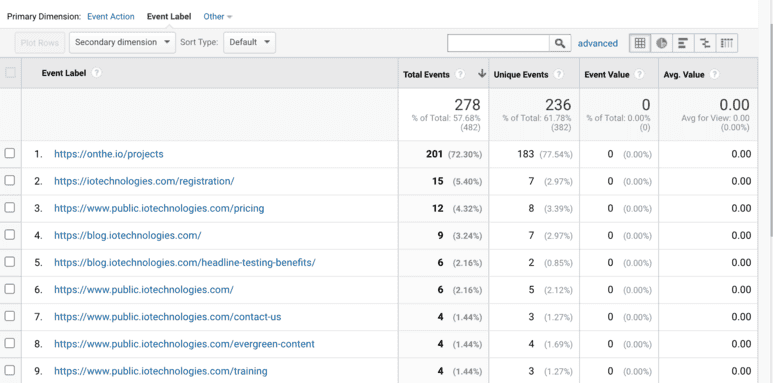Switch to the Performance bar view icon
773x383 pixels.
coord(683,43)
